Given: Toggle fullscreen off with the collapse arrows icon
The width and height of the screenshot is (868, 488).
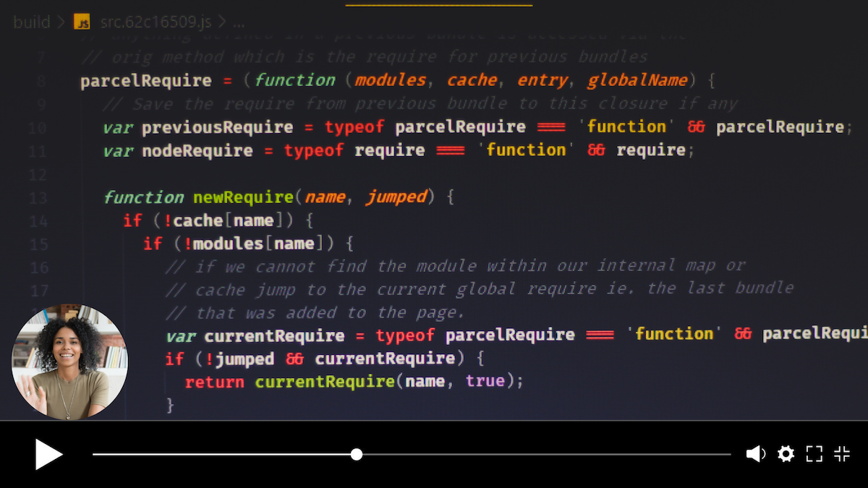Looking at the screenshot, I should [841, 454].
